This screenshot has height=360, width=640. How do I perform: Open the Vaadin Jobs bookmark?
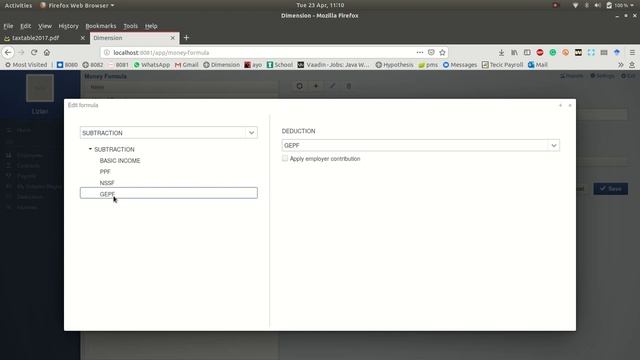[333, 64]
